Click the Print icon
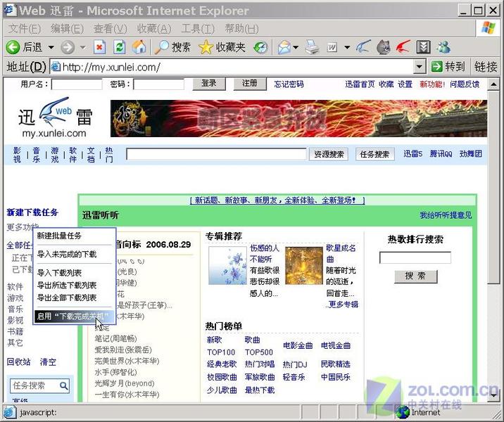This screenshot has width=504, height=422. click(312, 48)
